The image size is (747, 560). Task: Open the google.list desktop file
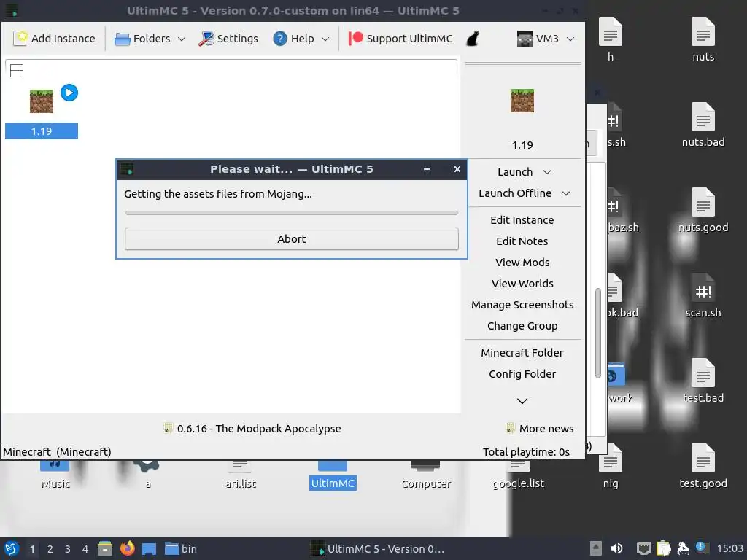(x=519, y=476)
